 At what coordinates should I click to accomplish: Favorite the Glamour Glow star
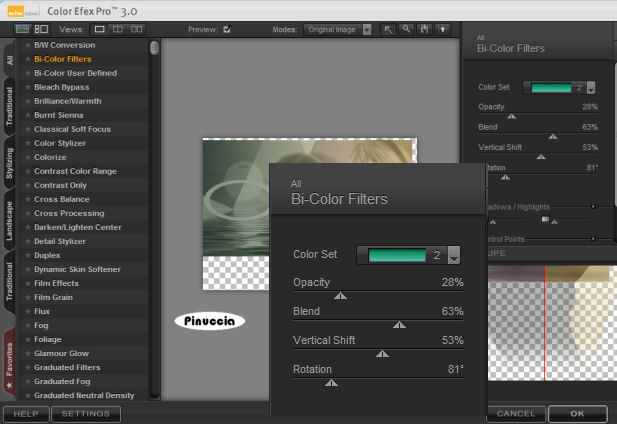[28, 353]
